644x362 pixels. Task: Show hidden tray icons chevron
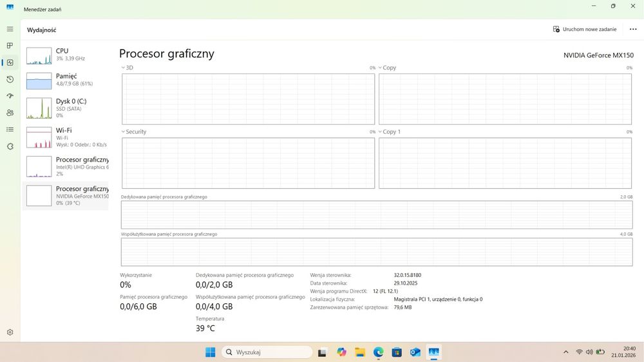pyautogui.click(x=565, y=352)
